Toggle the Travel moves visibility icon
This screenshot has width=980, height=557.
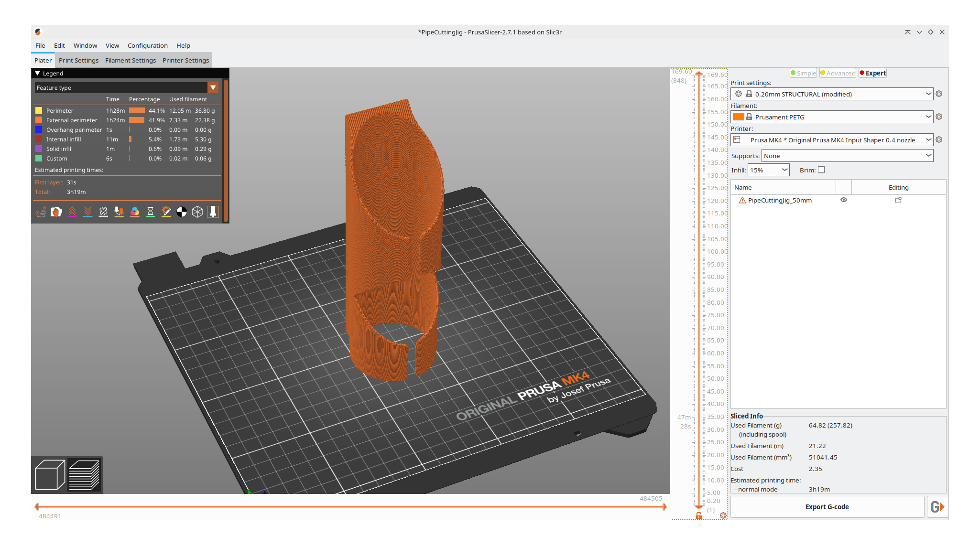[41, 212]
